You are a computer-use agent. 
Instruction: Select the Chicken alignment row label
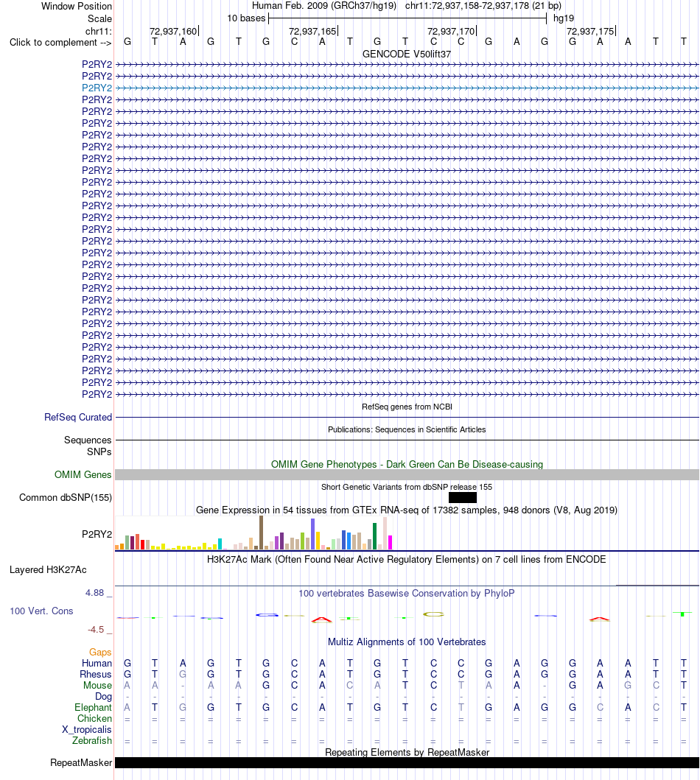(94, 718)
